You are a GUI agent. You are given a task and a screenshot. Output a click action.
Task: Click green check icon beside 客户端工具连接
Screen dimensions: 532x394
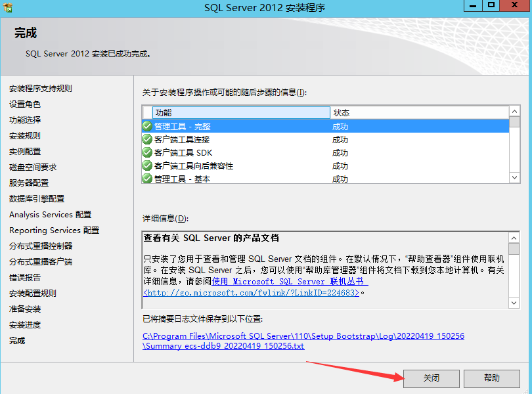[147, 139]
